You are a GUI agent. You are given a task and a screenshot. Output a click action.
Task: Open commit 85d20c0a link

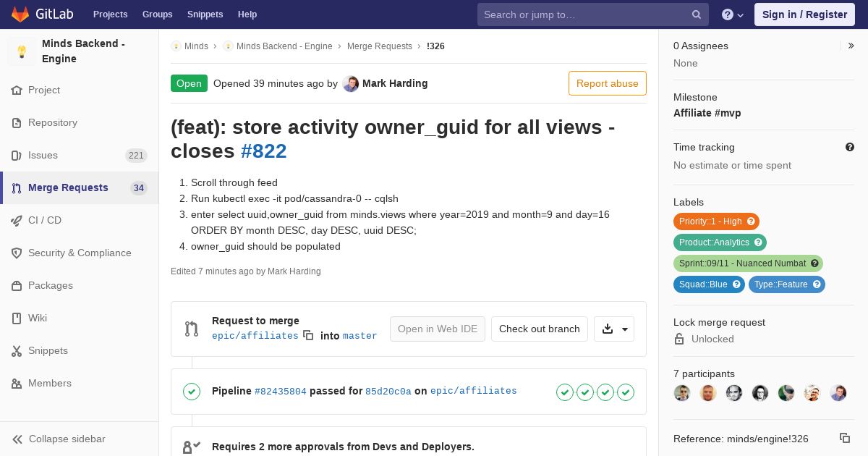tap(388, 392)
